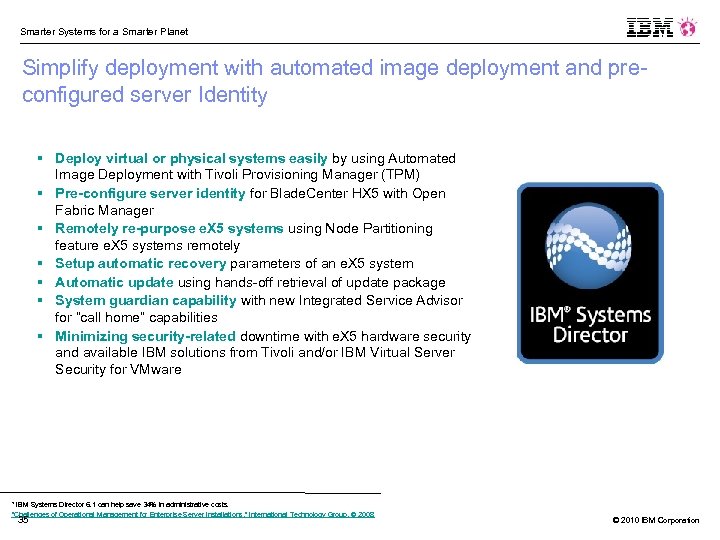Click the header text 'Smarter Systems for a Smarter Planet'
The width and height of the screenshot is (720, 540).
pyautogui.click(x=104, y=32)
